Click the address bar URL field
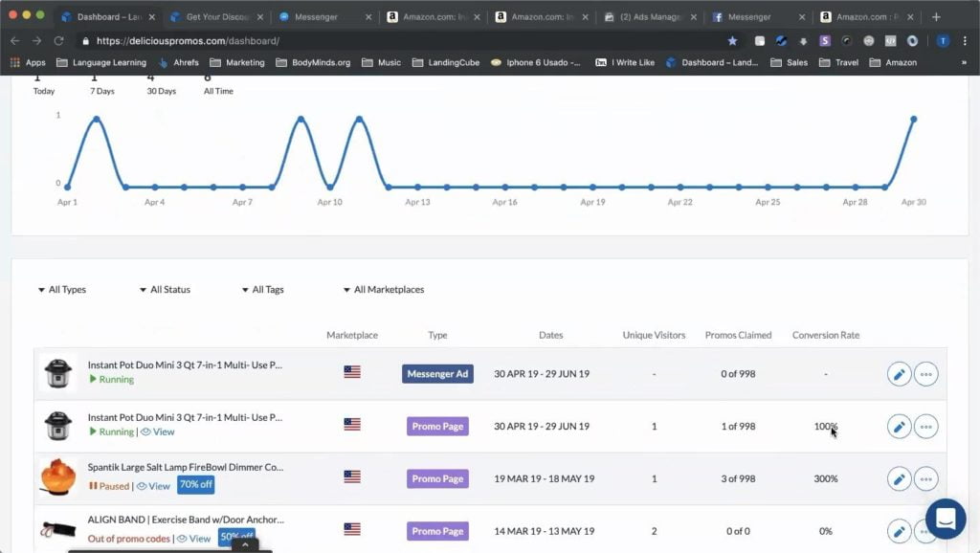Viewport: 980px width, 553px height. click(x=400, y=40)
